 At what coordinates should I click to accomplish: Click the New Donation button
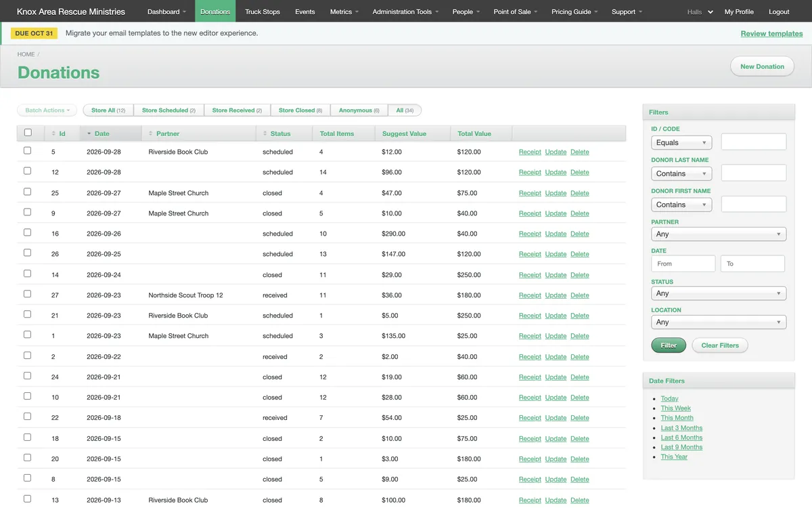(x=762, y=66)
